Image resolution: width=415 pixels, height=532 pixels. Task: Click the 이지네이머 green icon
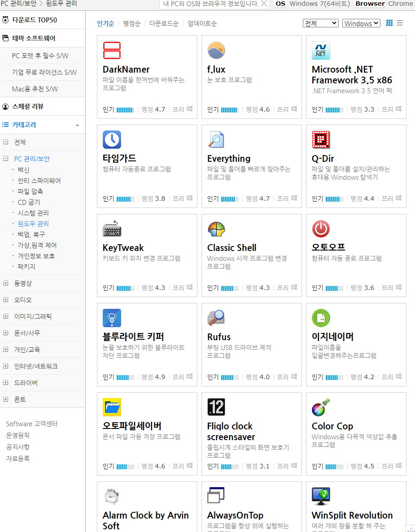[321, 318]
